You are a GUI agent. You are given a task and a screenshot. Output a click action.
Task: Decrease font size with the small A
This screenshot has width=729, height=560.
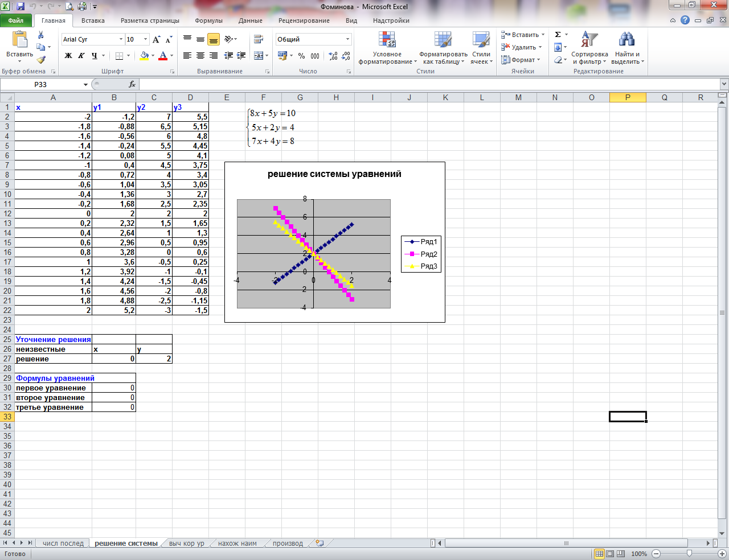(169, 39)
